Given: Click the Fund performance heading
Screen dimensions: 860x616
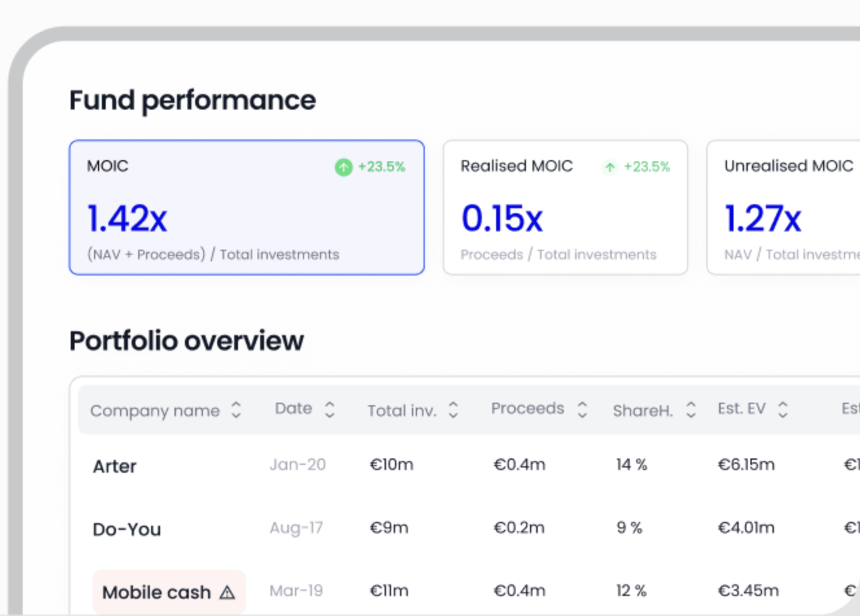Looking at the screenshot, I should click(x=193, y=101).
